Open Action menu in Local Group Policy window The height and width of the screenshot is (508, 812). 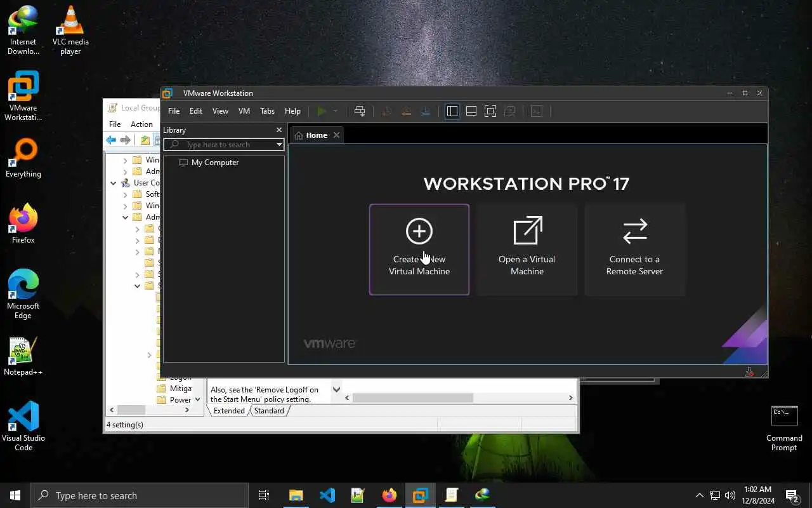[141, 124]
